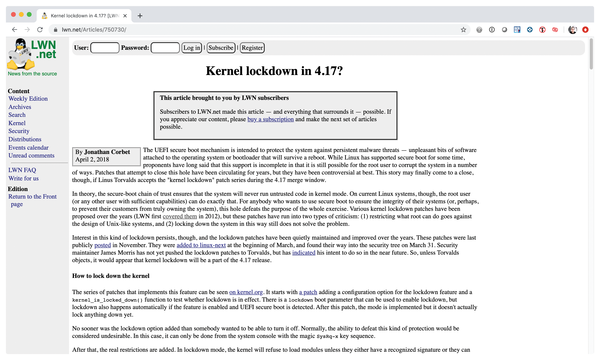Image resolution: width=600 pixels, height=360 pixels.
Task: Reload the page with the refresh icon
Action: point(40,29)
